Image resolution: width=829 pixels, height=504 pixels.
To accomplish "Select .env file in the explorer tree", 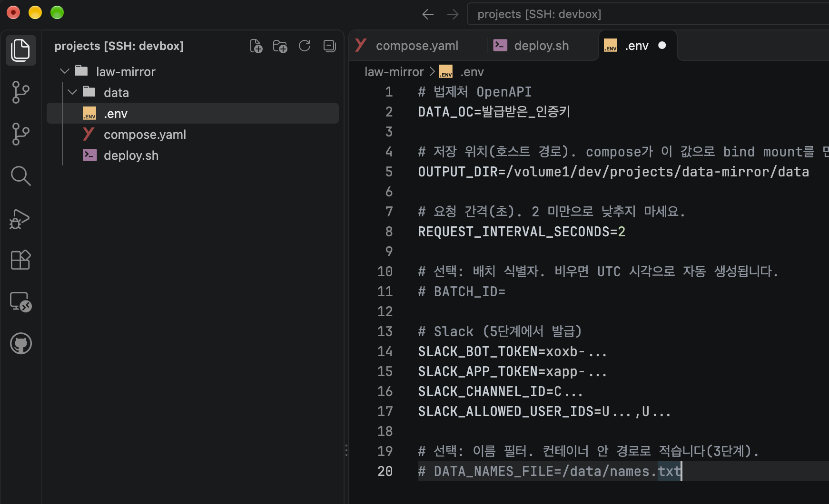I will click(193, 114).
